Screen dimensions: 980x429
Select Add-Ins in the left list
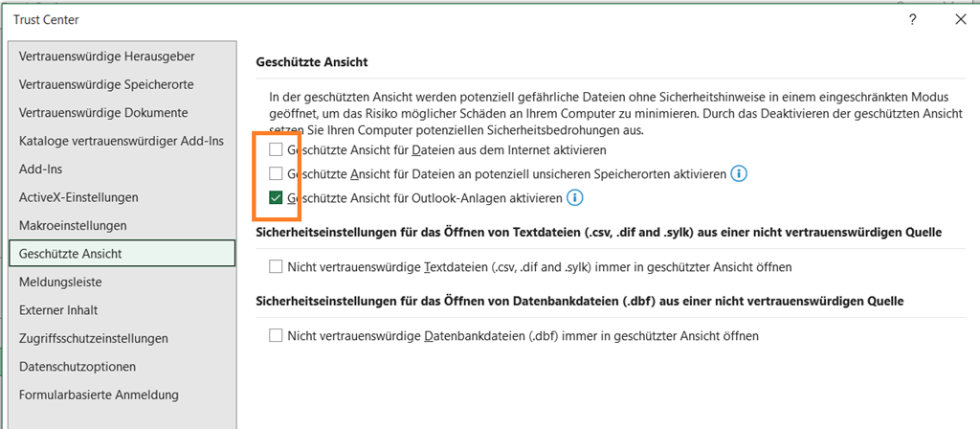pos(41,169)
